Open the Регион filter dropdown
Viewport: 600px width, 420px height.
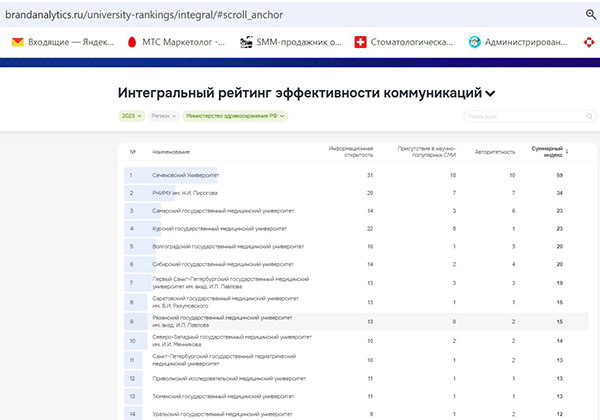click(x=165, y=116)
